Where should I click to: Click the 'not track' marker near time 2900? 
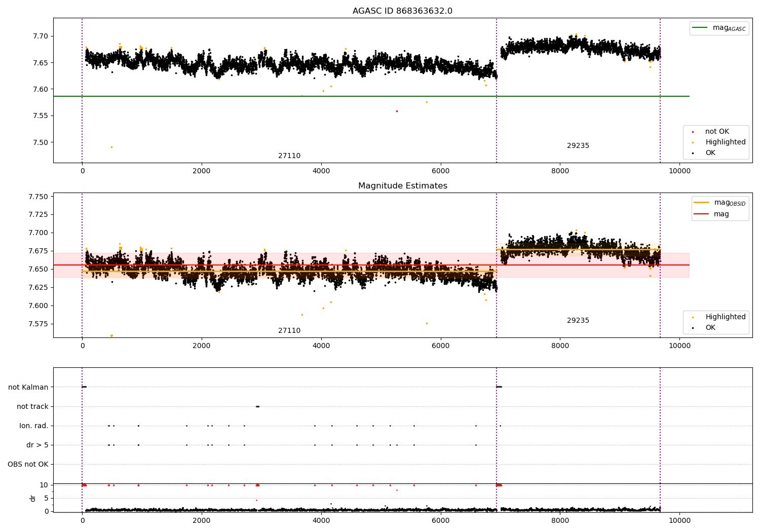click(257, 406)
